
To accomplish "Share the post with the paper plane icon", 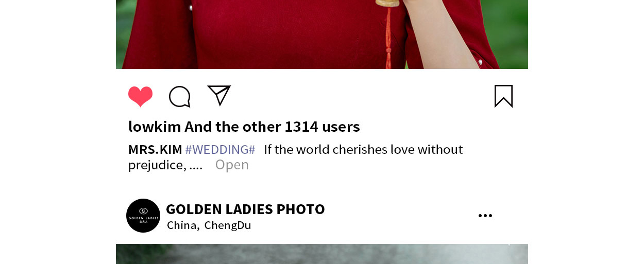I will click(219, 95).
